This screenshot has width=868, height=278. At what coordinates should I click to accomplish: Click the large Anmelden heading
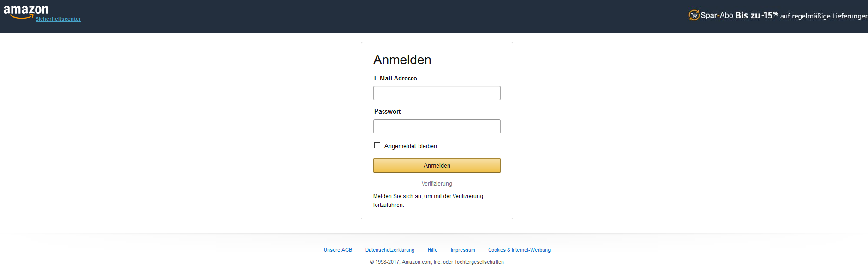click(x=402, y=60)
